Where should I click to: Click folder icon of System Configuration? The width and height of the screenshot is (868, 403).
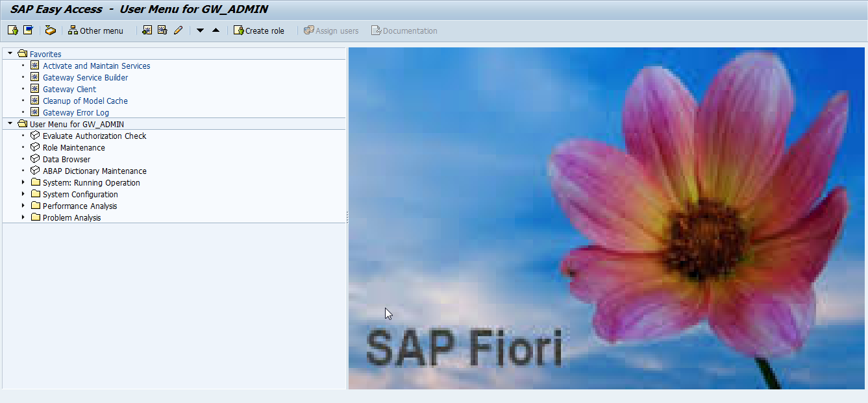[35, 194]
